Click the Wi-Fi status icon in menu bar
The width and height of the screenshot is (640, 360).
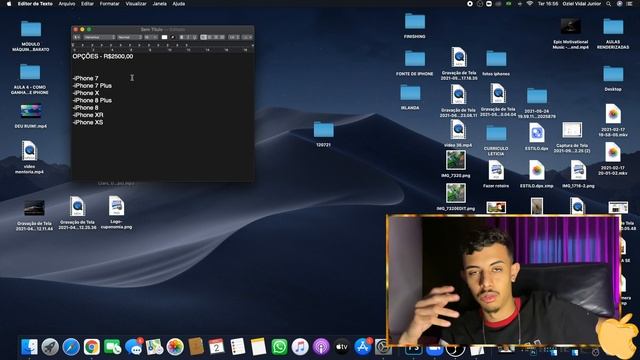click(x=530, y=4)
